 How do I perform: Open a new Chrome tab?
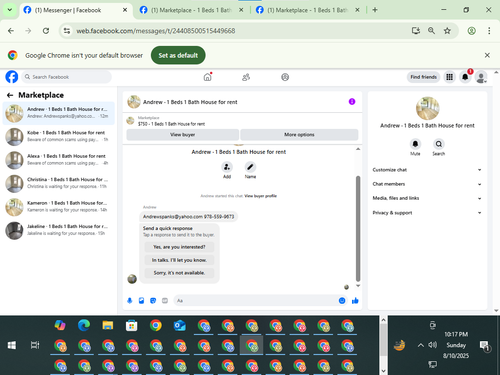tap(375, 10)
